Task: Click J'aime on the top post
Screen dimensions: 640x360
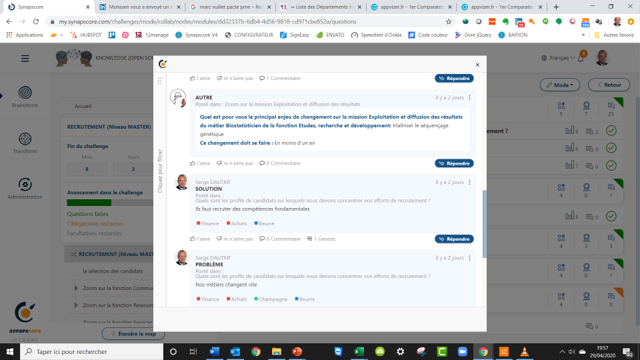Action: 200,78
